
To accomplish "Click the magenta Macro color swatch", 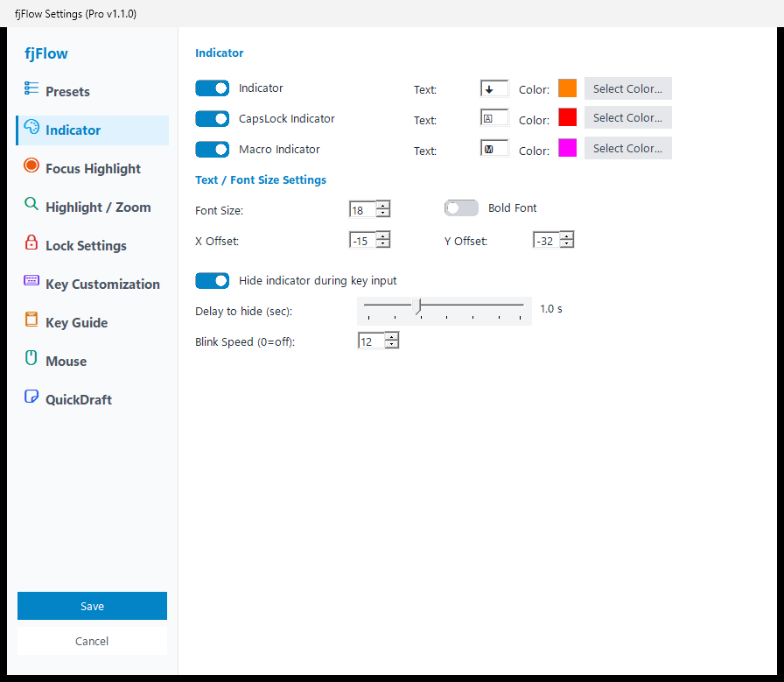I will pos(567,148).
